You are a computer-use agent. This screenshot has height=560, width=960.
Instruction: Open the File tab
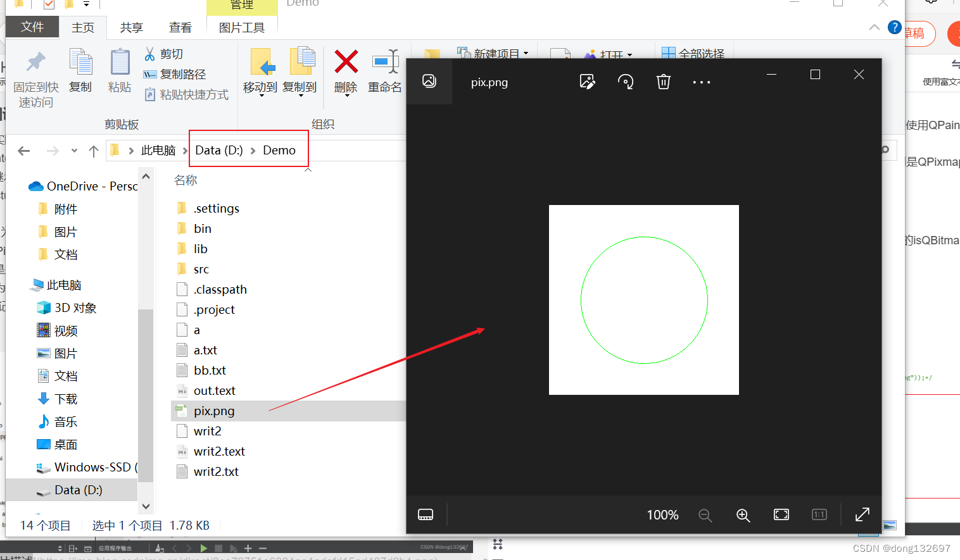32,27
